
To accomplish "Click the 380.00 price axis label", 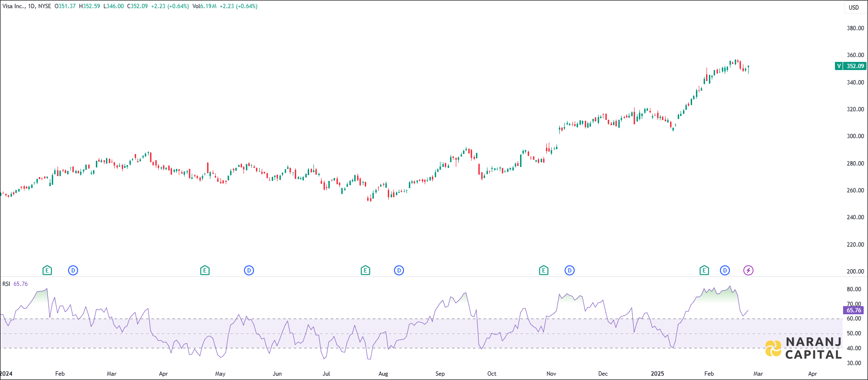I will click(855, 28).
